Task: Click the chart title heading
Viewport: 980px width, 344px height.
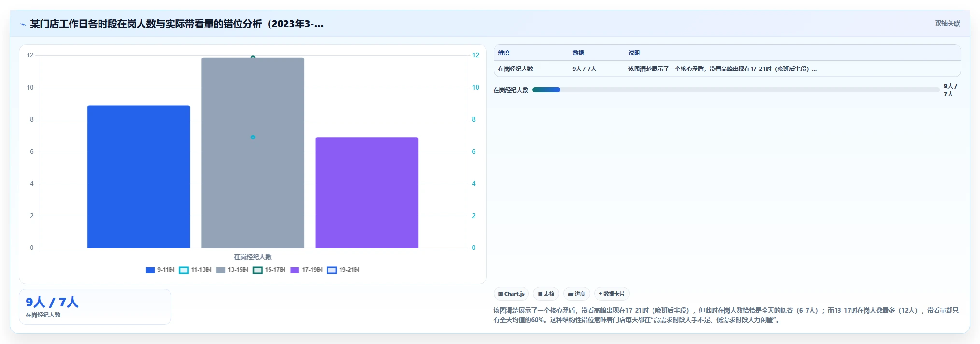Action: click(x=177, y=24)
